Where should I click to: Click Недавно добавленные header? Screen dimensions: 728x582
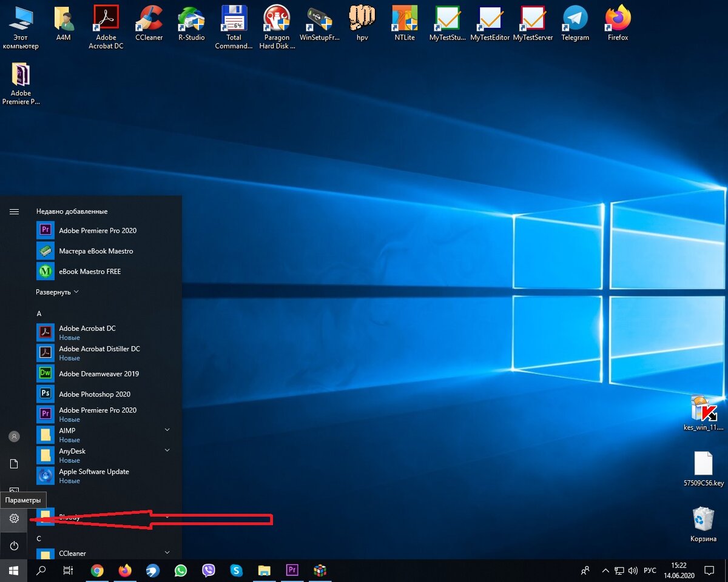[72, 212]
